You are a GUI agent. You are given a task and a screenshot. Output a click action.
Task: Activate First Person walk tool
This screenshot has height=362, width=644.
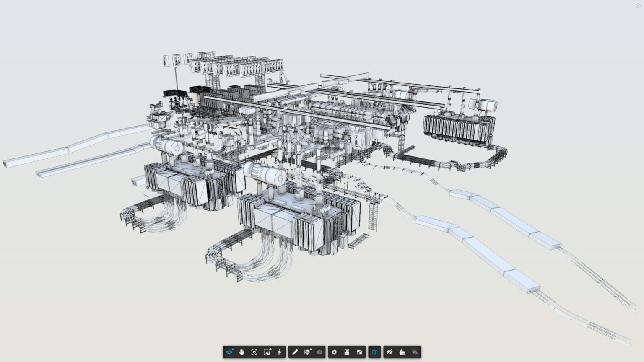(280, 352)
